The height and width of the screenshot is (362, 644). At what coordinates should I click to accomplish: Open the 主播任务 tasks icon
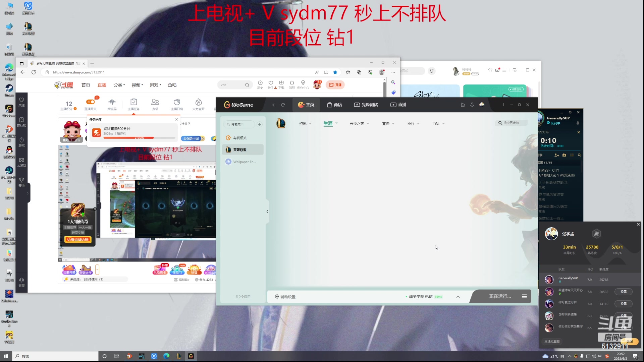(133, 102)
